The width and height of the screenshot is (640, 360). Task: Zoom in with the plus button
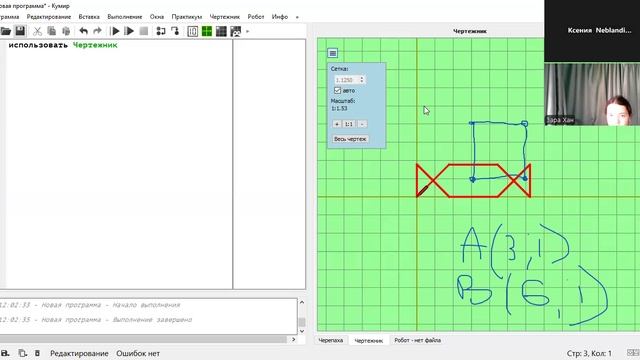tap(337, 124)
